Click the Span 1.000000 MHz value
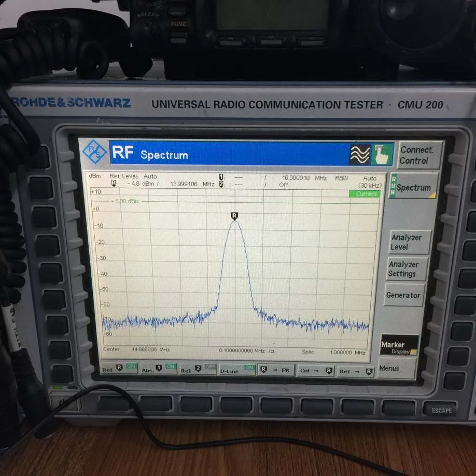This screenshot has height=476, width=476. coord(347,352)
